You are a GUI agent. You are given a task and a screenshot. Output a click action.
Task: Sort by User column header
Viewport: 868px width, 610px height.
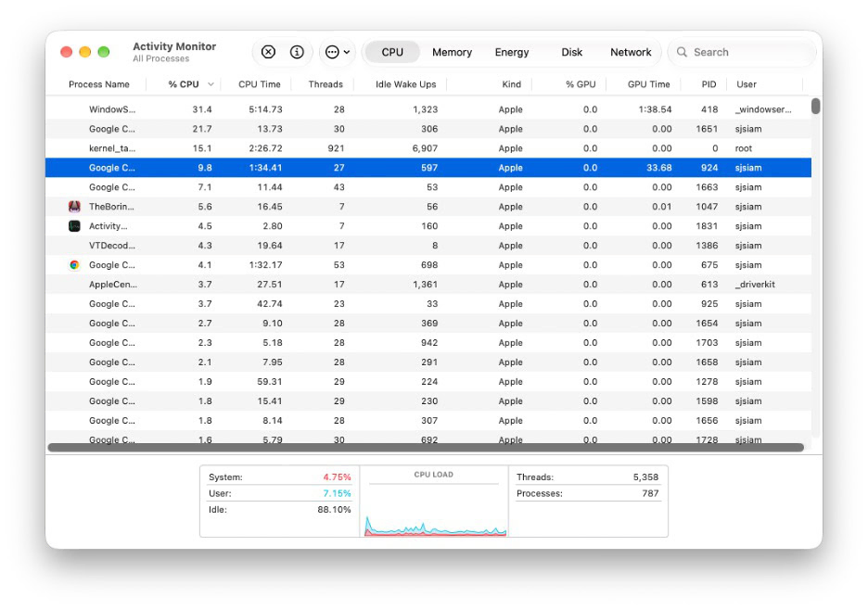click(x=747, y=84)
